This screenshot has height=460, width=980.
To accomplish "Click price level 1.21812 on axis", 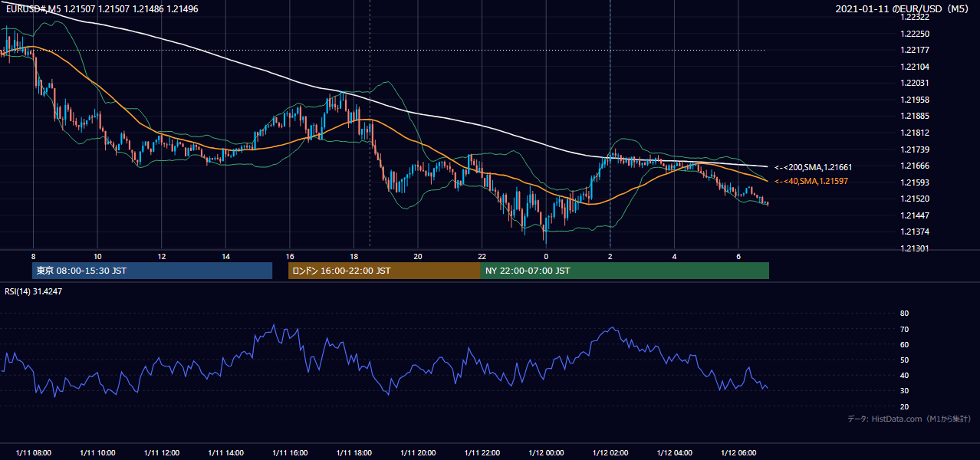I will pos(914,133).
